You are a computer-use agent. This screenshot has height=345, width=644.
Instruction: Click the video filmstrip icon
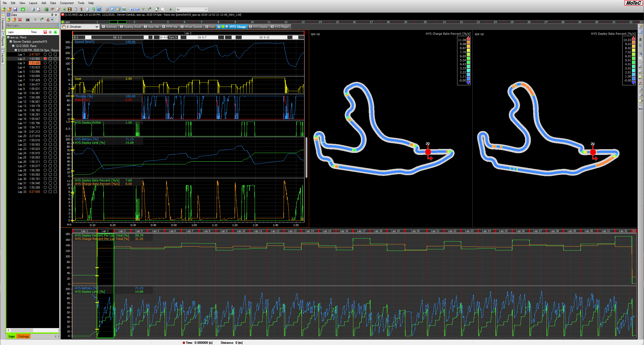pos(70,9)
